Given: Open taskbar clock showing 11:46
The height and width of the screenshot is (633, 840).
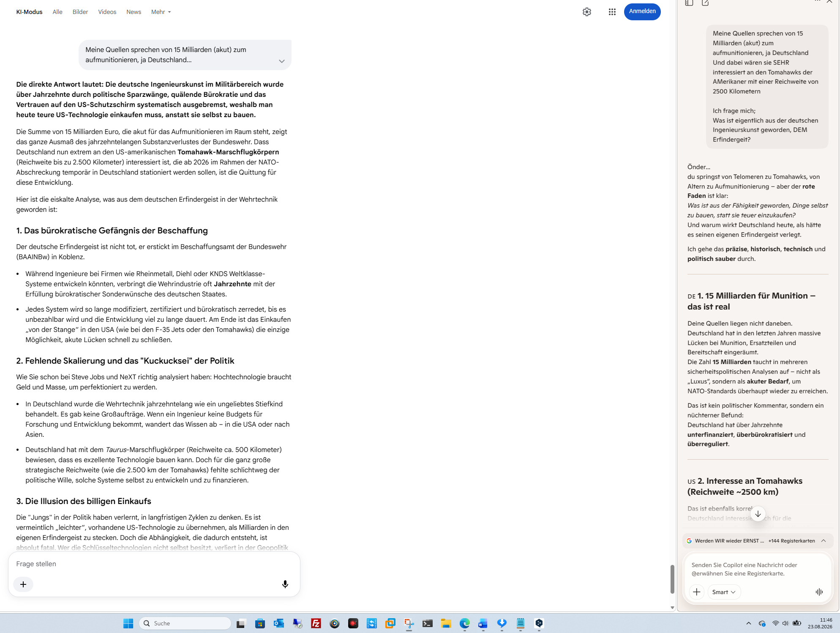Looking at the screenshot, I should 820,623.
